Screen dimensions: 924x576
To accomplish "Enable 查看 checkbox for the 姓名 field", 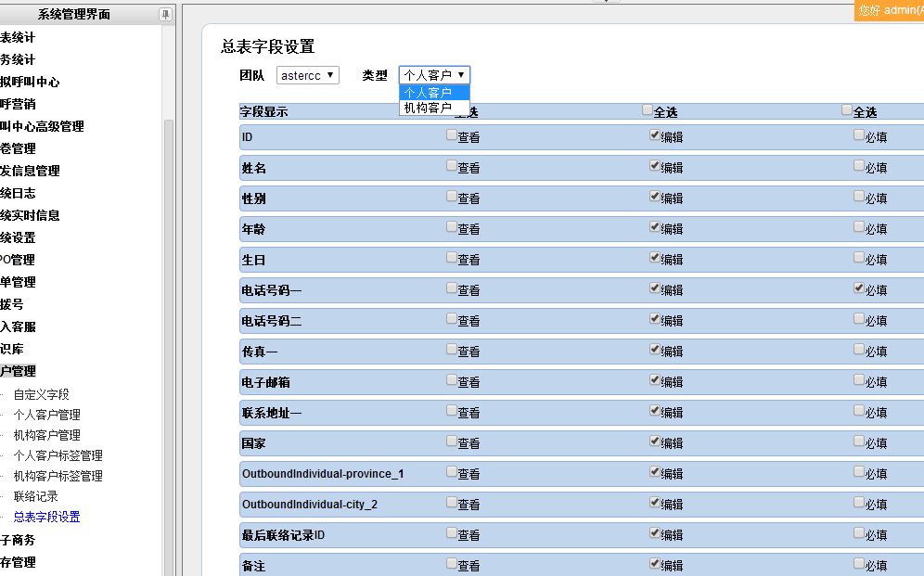I will pyautogui.click(x=452, y=166).
